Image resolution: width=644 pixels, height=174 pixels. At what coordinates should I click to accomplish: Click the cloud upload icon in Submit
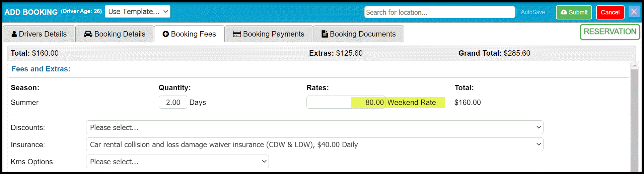click(x=564, y=12)
